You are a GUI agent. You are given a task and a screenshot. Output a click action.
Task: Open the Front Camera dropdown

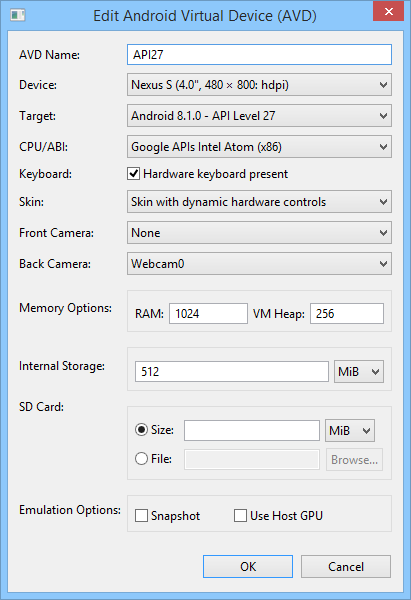click(259, 233)
